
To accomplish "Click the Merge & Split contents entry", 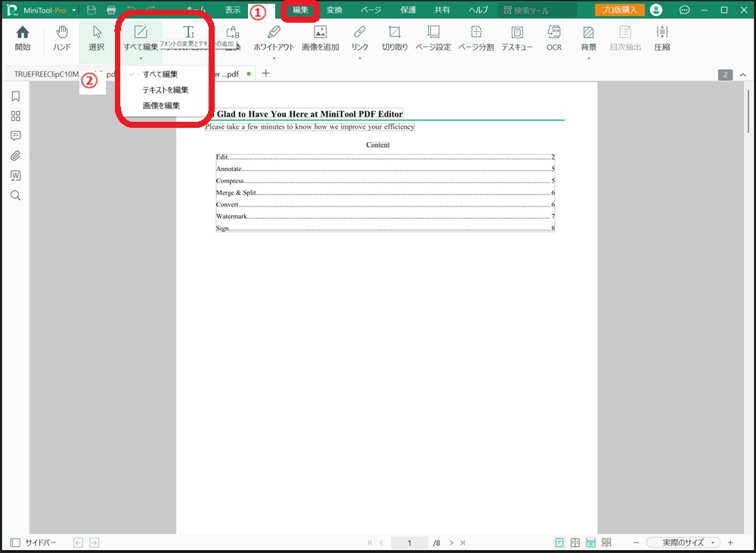I will pyautogui.click(x=386, y=193).
